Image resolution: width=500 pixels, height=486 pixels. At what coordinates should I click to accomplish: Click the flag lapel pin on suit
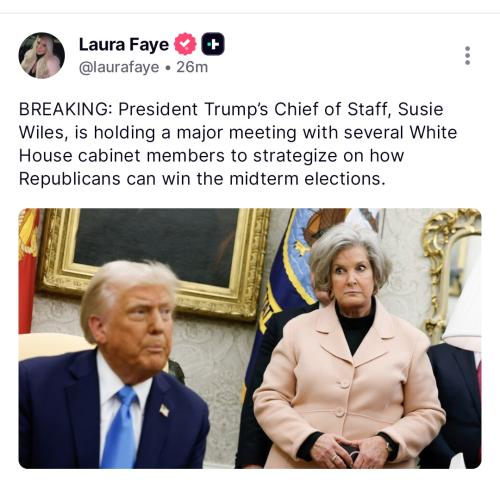click(x=164, y=410)
